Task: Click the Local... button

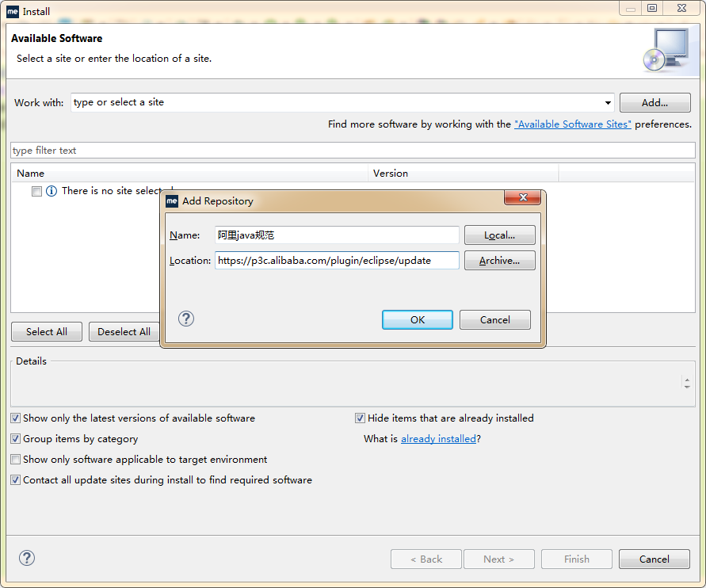Action: [500, 235]
